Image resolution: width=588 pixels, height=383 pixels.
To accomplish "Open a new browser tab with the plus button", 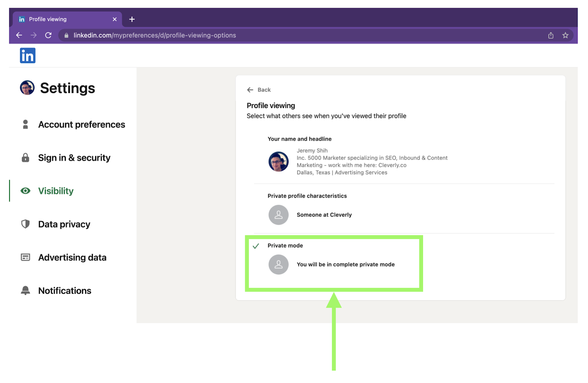I will point(132,19).
